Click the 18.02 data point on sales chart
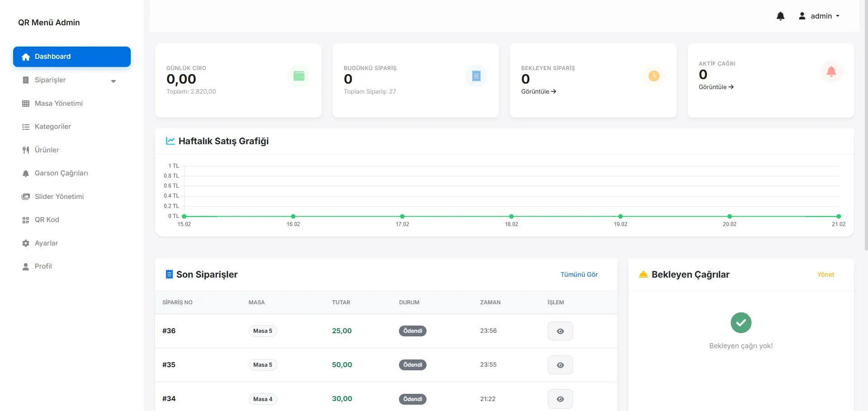This screenshot has height=411, width=868. 511,217
